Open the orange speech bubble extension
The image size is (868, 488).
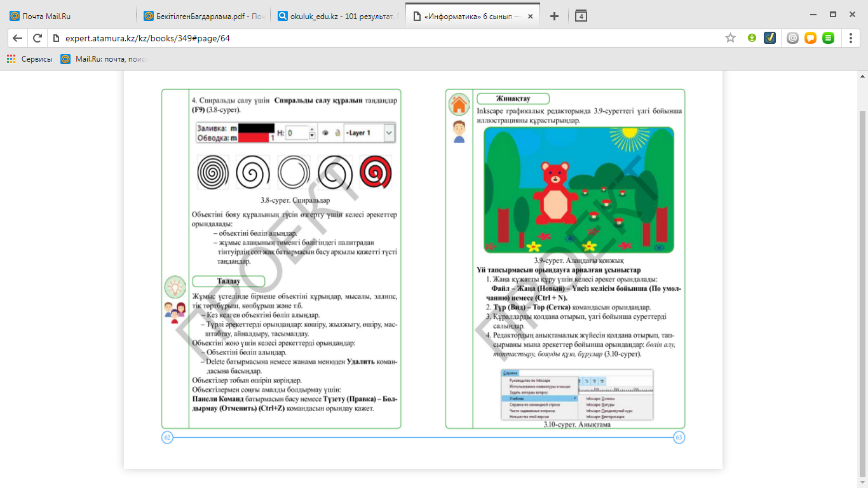pyautogui.click(x=810, y=38)
